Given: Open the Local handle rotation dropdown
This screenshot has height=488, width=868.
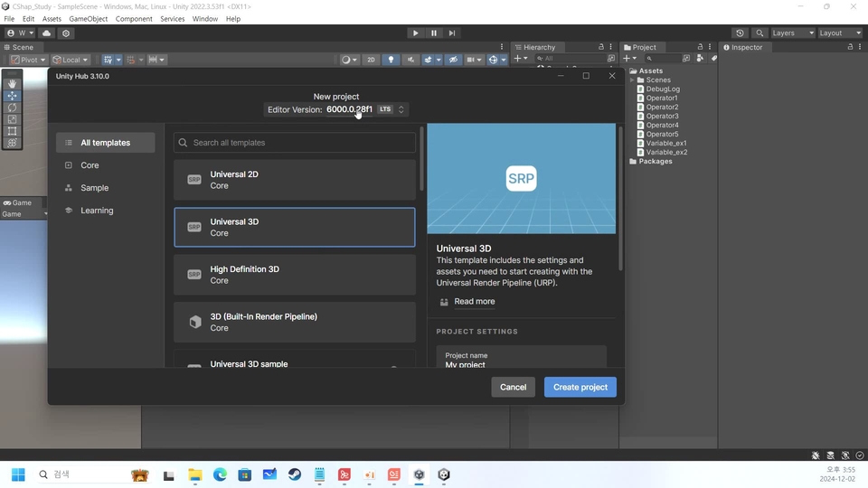Looking at the screenshot, I should point(71,60).
